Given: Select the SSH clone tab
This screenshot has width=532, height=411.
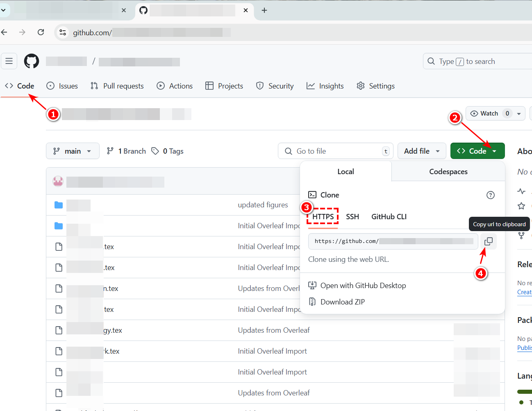Looking at the screenshot, I should coord(352,216).
